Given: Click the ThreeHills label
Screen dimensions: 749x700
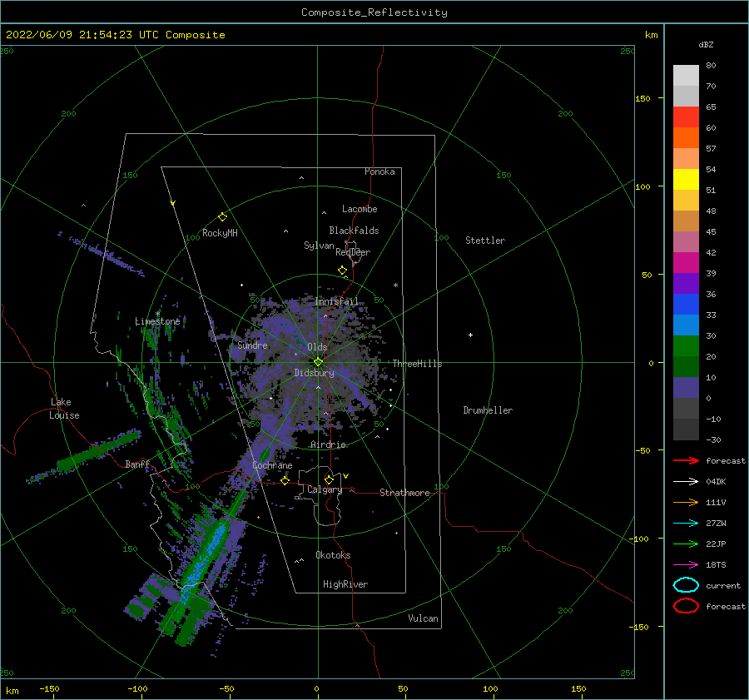Looking at the screenshot, I should click(417, 364).
